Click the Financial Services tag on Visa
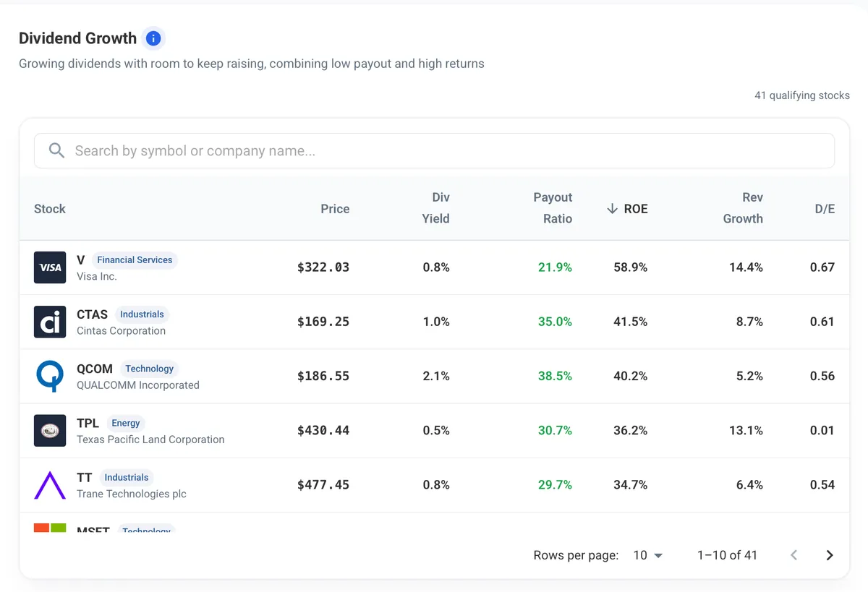The height and width of the screenshot is (592, 868). point(135,259)
